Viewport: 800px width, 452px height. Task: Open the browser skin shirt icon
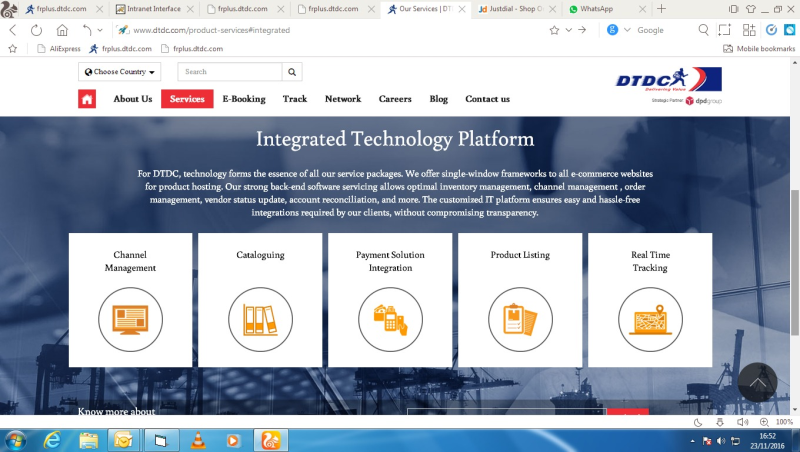751,9
